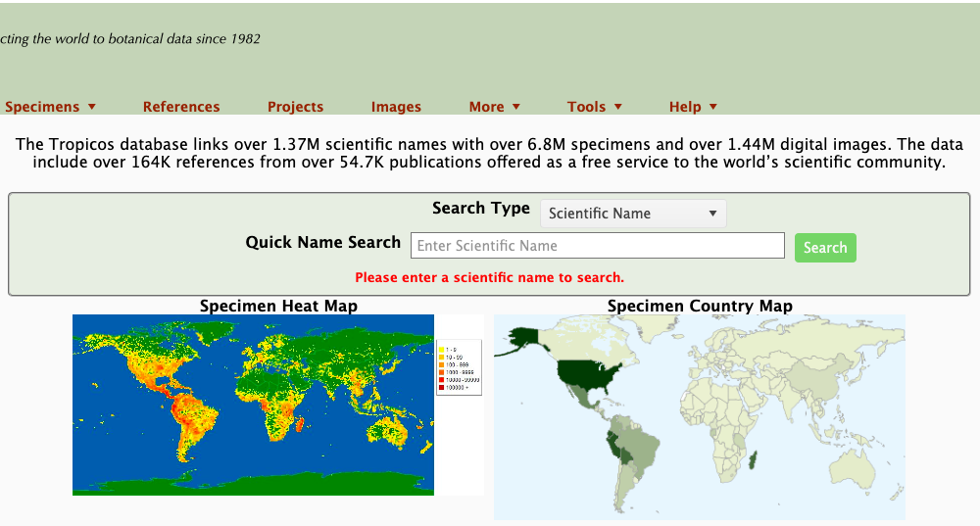This screenshot has height=526, width=980.
Task: Click the dark red 100000+ legend swatch
Action: pos(442,388)
